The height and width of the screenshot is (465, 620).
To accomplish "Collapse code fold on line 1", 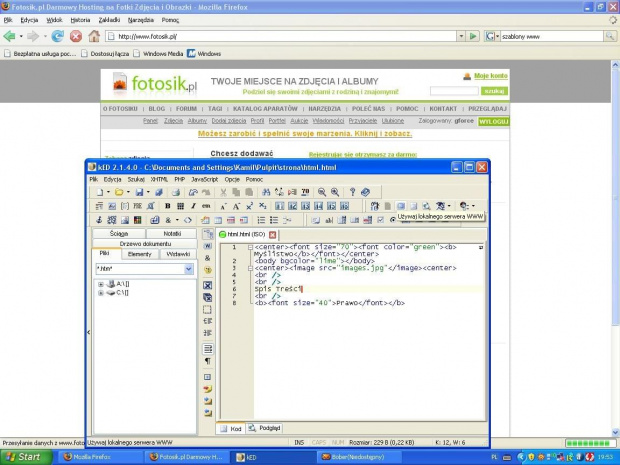I will click(x=250, y=247).
